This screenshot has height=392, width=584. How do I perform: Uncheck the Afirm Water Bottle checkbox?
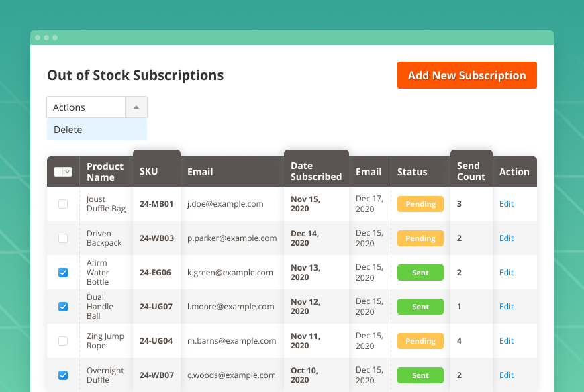click(x=62, y=272)
